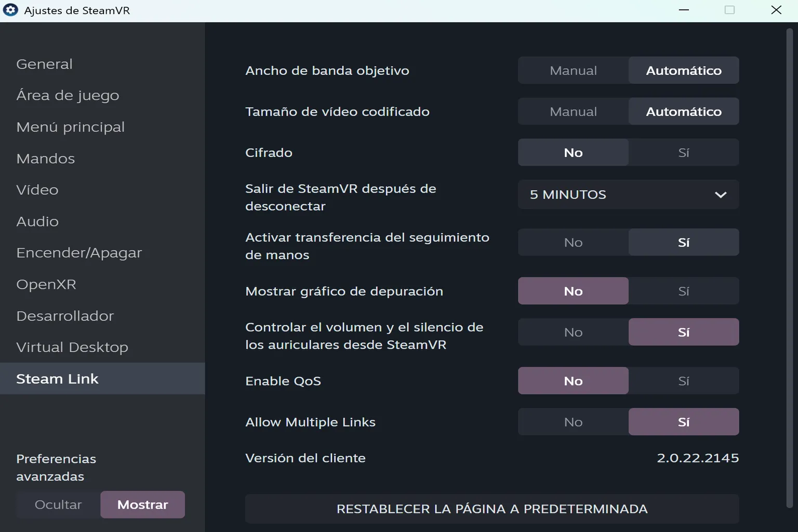Choose Sí for Mostrar gráfico de depuración

coord(684,291)
